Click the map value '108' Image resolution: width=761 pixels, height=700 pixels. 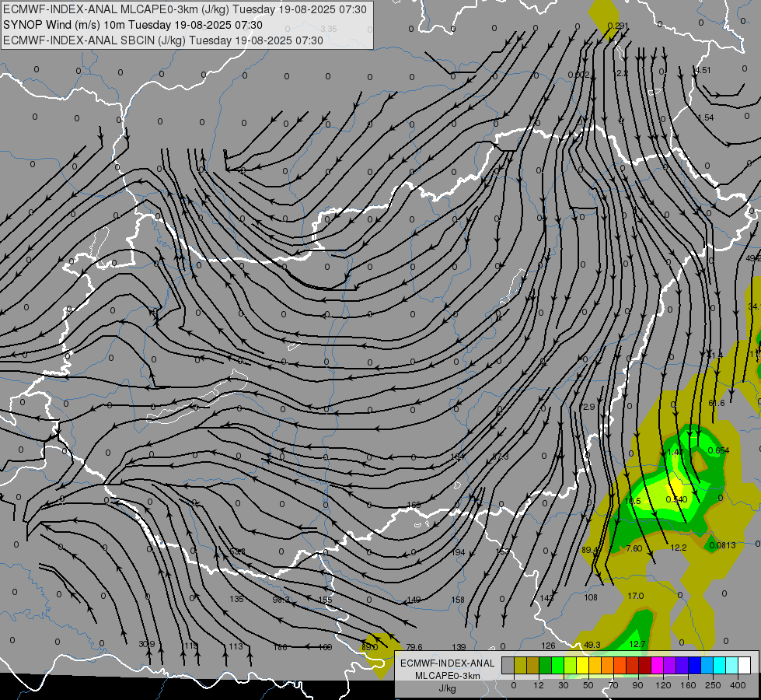pos(591,597)
